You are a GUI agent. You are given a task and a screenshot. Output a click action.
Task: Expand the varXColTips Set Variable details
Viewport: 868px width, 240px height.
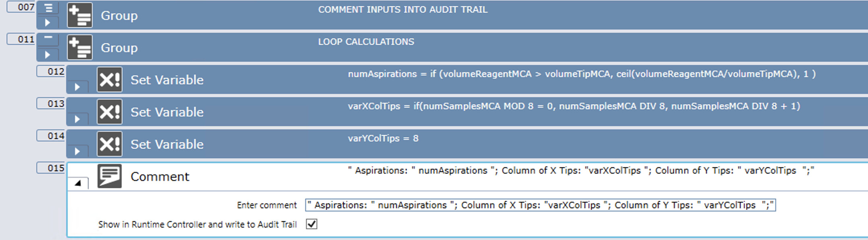(x=77, y=119)
